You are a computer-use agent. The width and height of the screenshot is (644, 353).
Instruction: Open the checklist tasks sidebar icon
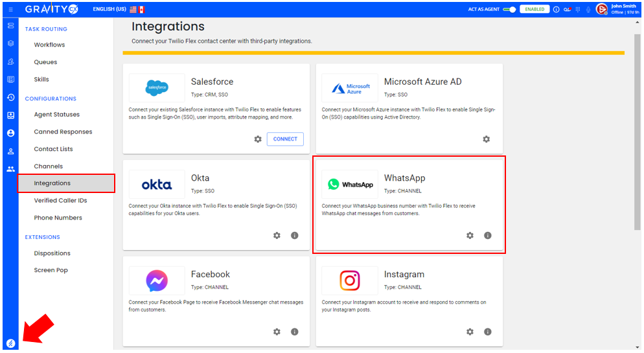tap(10, 79)
